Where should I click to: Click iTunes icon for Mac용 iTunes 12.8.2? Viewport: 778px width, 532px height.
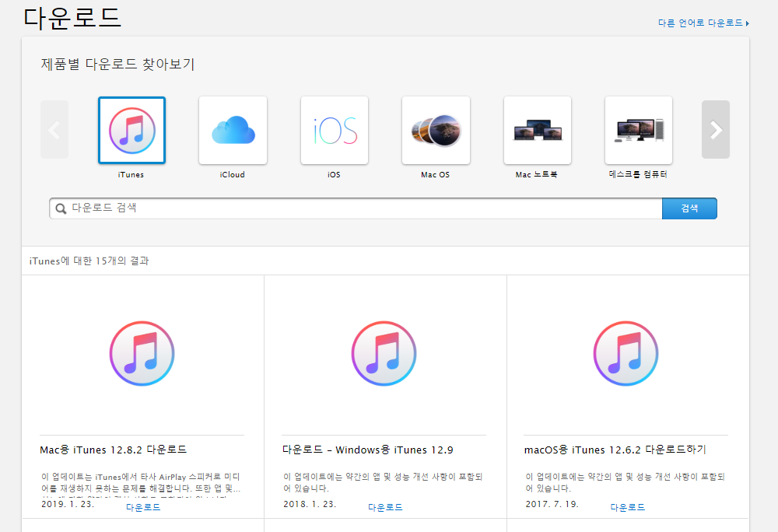click(142, 354)
